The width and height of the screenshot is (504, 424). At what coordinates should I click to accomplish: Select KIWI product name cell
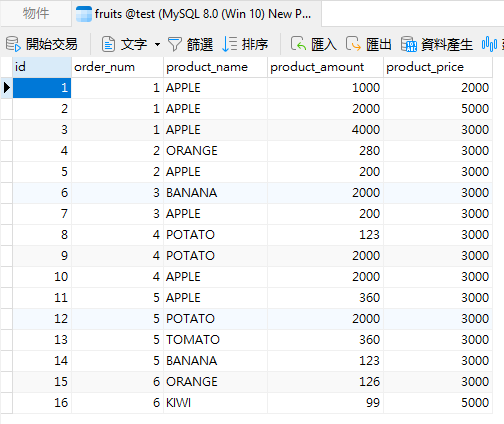pos(215,403)
